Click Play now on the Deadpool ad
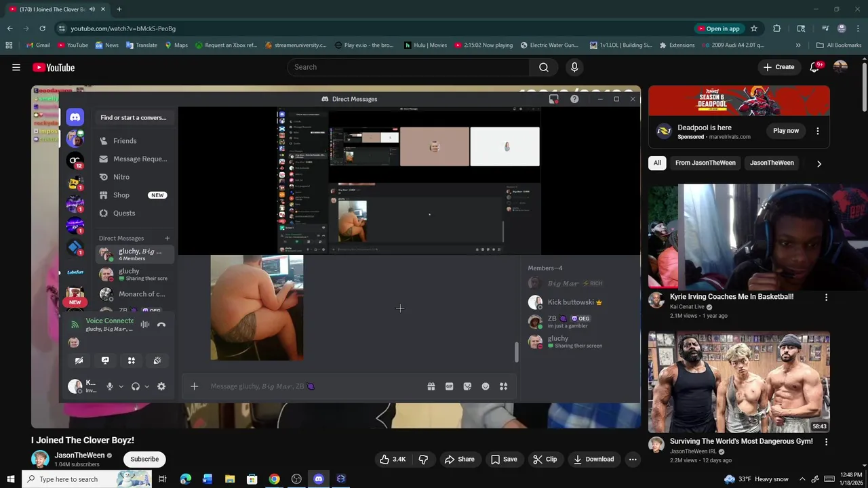This screenshot has height=488, width=868. tap(786, 131)
